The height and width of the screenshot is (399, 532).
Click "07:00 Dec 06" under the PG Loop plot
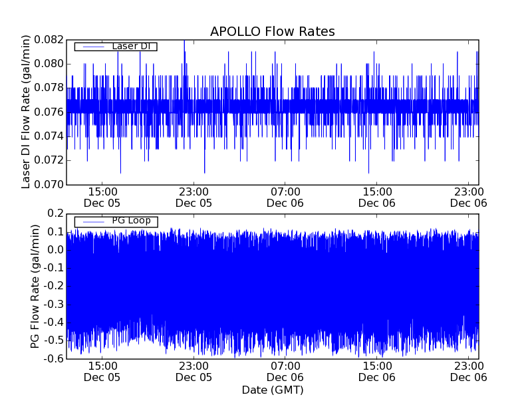[x=285, y=372]
